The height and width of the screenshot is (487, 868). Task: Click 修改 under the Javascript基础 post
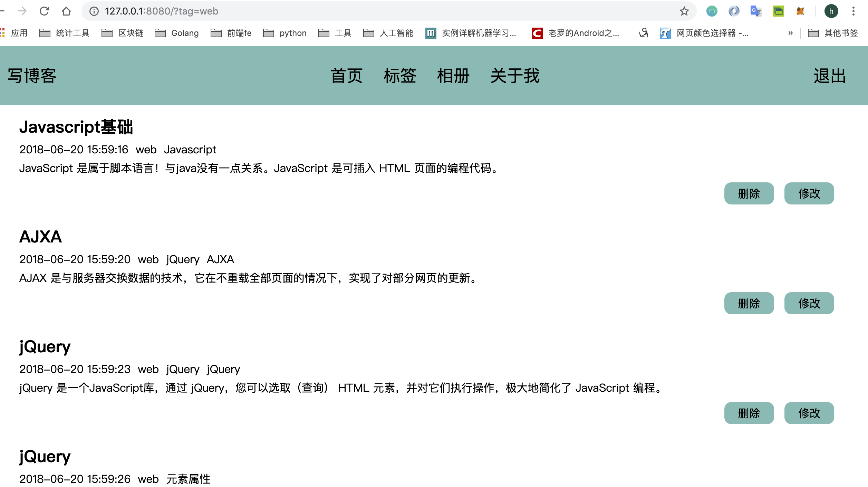[x=809, y=193]
